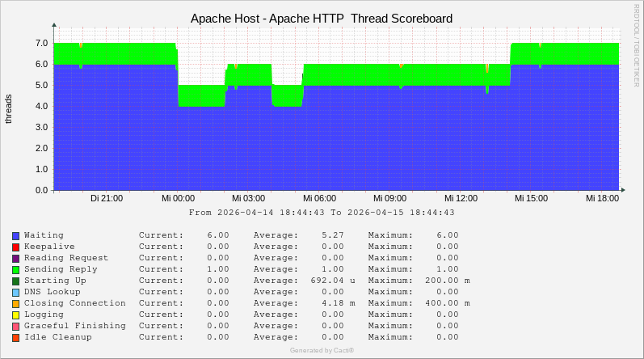
Task: Select the purple Reading Request color box
Action: 15,258
